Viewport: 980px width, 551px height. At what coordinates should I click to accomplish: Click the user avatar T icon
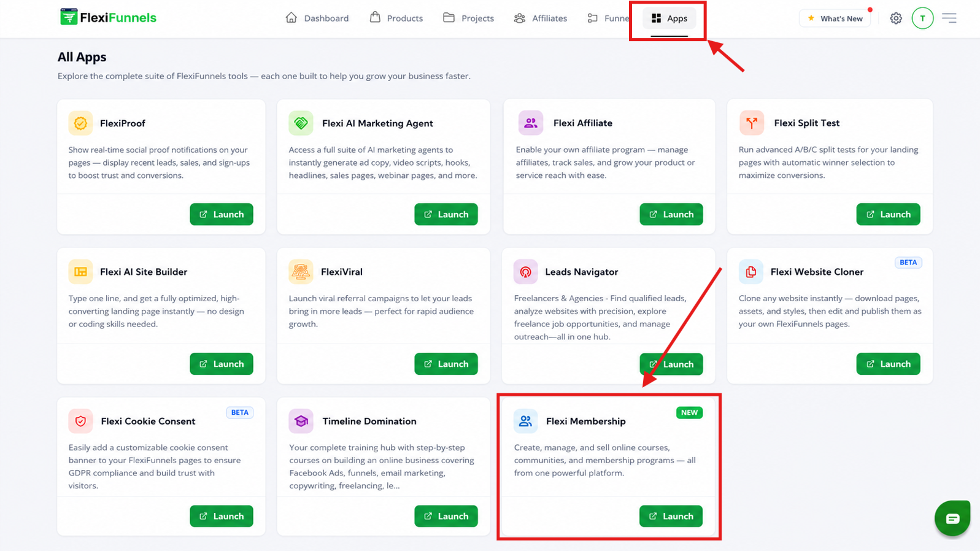922,18
